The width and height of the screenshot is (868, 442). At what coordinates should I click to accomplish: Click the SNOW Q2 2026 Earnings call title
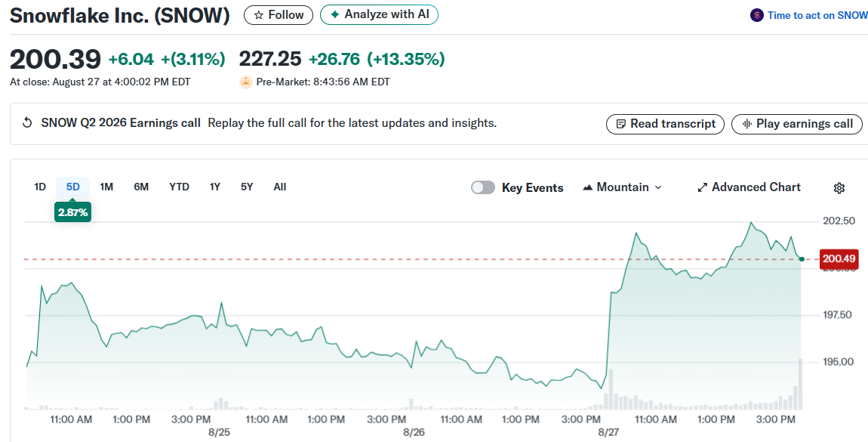[121, 123]
